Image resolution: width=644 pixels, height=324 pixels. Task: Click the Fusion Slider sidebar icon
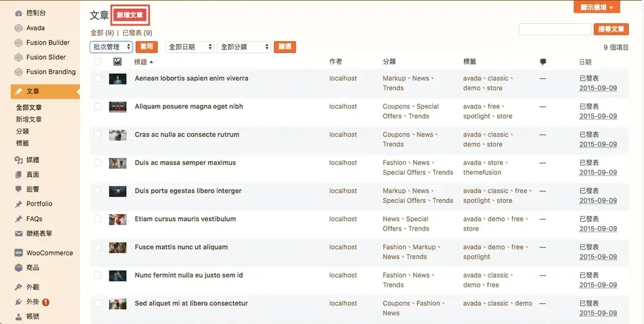pos(19,57)
